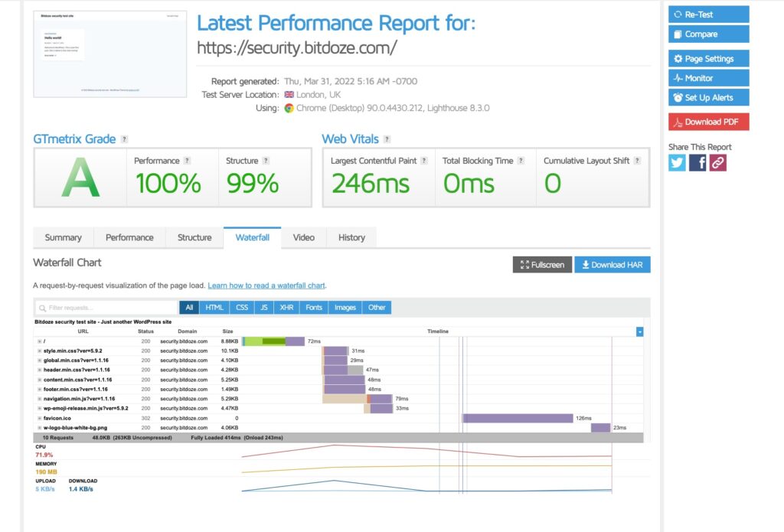This screenshot has height=532, width=784.
Task: Filter waterfall requests by JS
Action: (x=264, y=308)
